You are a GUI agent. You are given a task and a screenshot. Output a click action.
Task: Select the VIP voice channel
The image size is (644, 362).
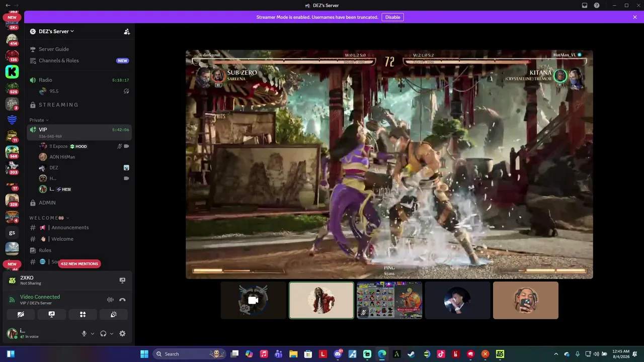click(79, 132)
